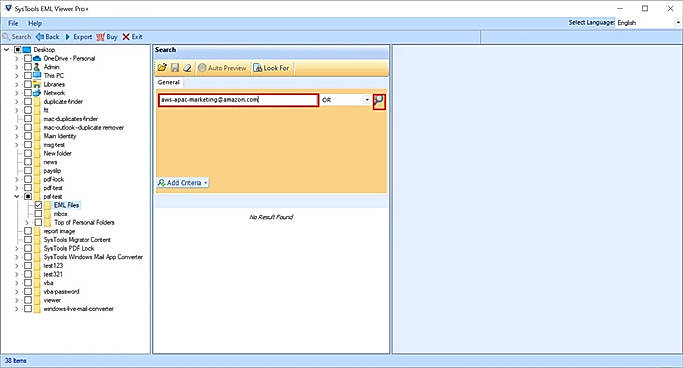The height and width of the screenshot is (368, 683).
Task: Click the 38 Items status text
Action: tap(16, 361)
